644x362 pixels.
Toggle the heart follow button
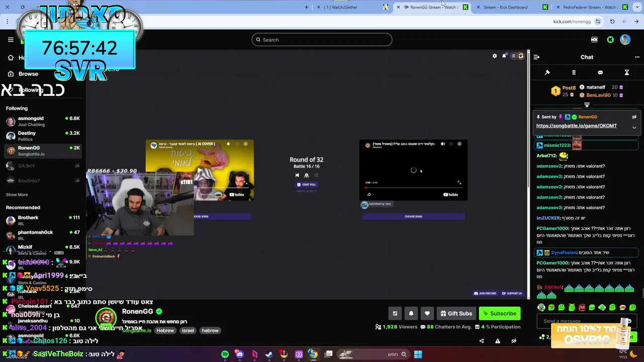[x=427, y=313]
